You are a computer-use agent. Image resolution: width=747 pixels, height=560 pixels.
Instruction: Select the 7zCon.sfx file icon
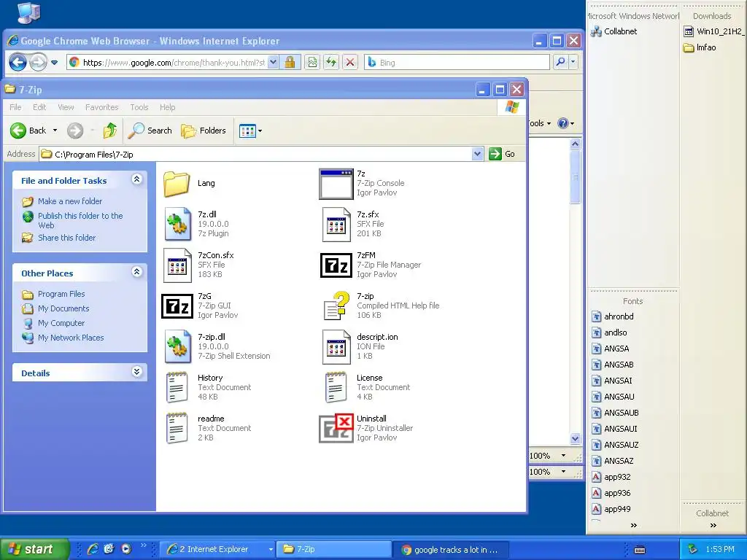[177, 265]
